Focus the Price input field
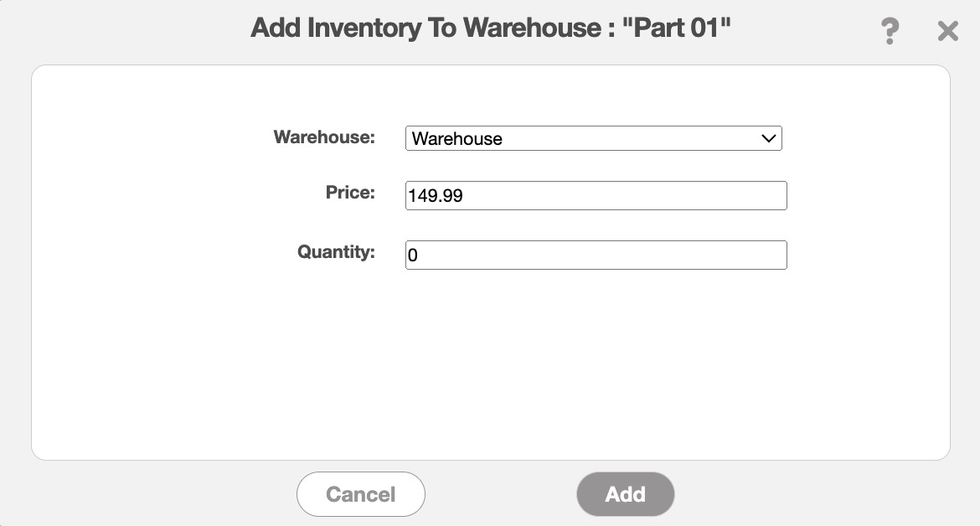 pos(596,196)
